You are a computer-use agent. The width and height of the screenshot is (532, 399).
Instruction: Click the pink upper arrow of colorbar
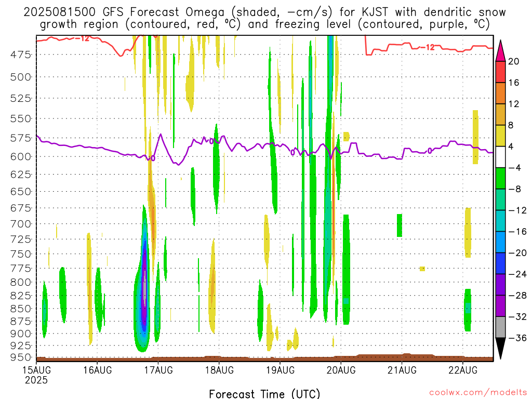click(x=500, y=50)
